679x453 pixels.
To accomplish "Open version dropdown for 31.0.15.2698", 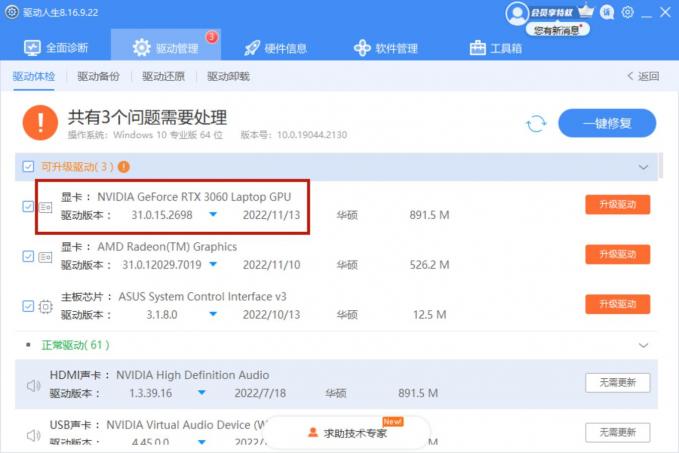I will [213, 214].
